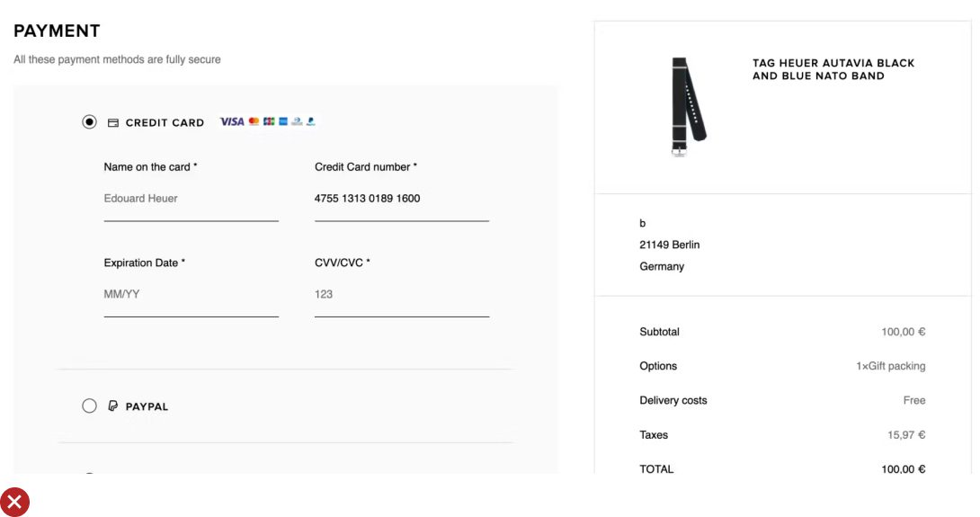Open the TAG Heuer Autavia NATO Band title
The image size is (980, 517).
[x=833, y=69]
